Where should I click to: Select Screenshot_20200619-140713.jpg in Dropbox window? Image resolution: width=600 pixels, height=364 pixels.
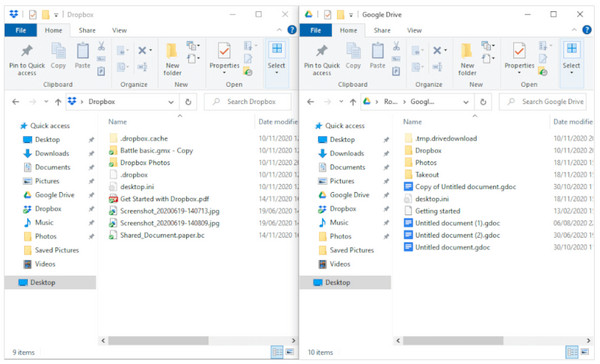coord(170,211)
